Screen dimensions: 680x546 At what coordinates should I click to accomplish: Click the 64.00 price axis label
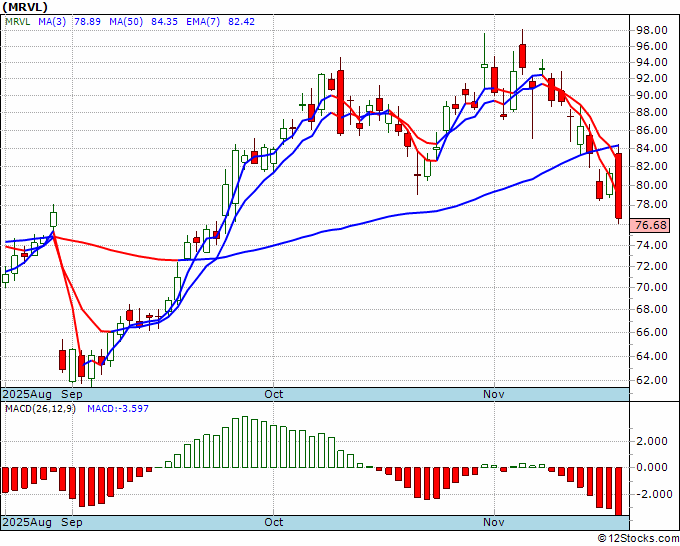(x=651, y=356)
